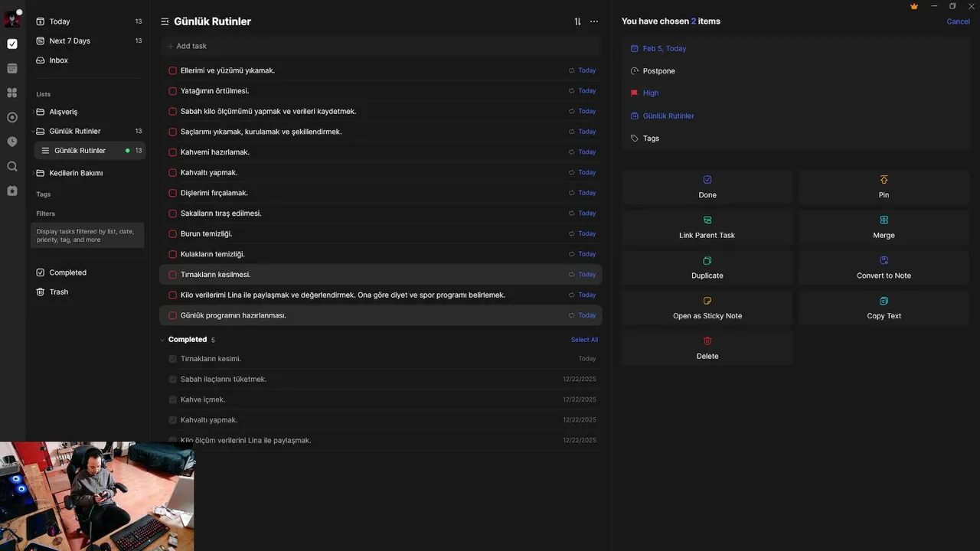Viewport: 980px width, 551px height.
Task: Click Select All in Completed
Action: 584,340
